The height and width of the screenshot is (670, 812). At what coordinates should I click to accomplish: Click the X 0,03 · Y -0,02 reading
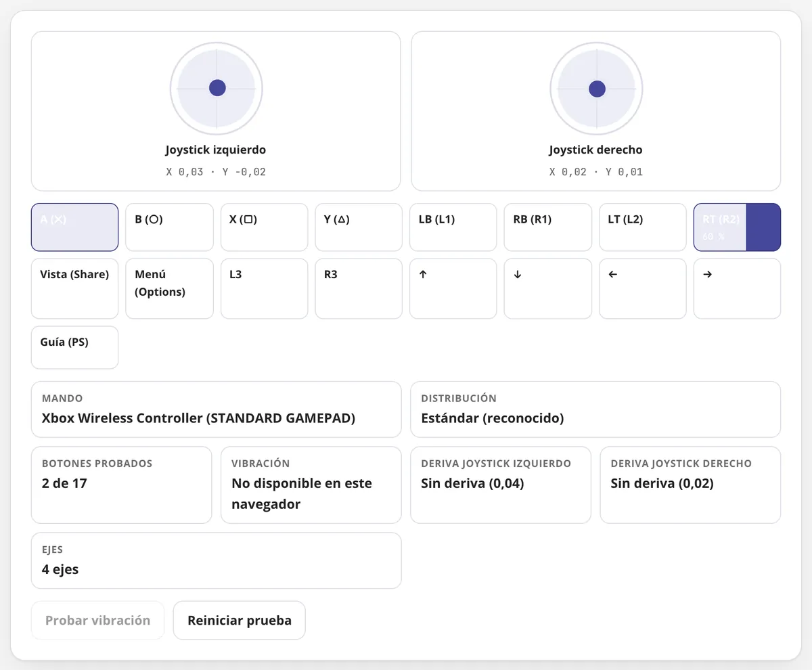pyautogui.click(x=216, y=172)
